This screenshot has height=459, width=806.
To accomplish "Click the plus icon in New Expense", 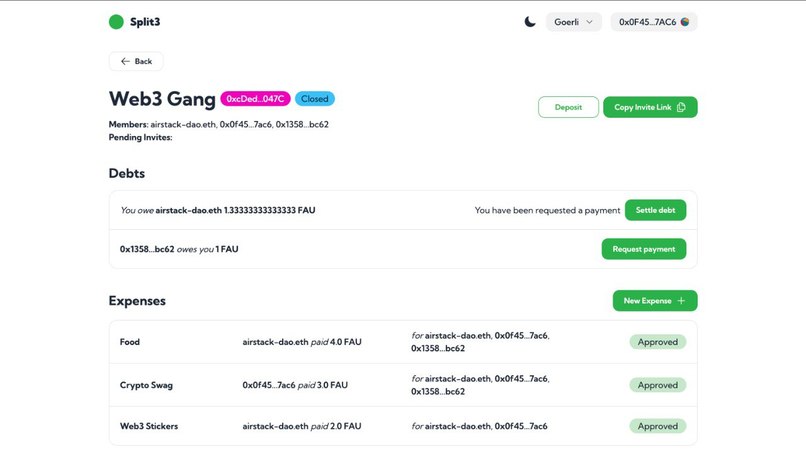I will point(681,301).
